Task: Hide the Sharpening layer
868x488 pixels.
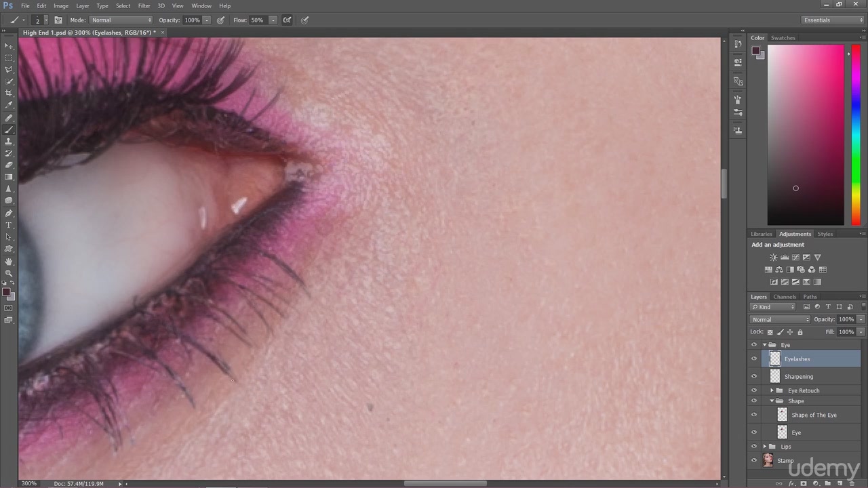Action: [754, 377]
